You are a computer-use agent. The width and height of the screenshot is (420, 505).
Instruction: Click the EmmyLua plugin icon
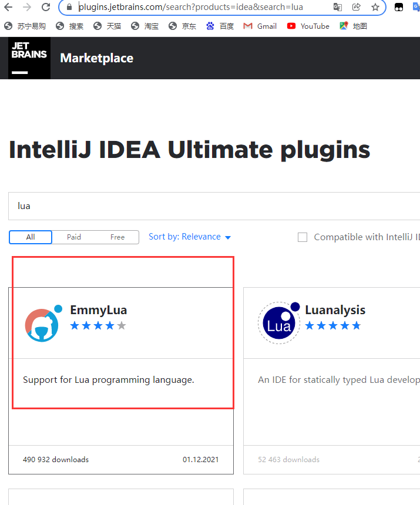(43, 324)
